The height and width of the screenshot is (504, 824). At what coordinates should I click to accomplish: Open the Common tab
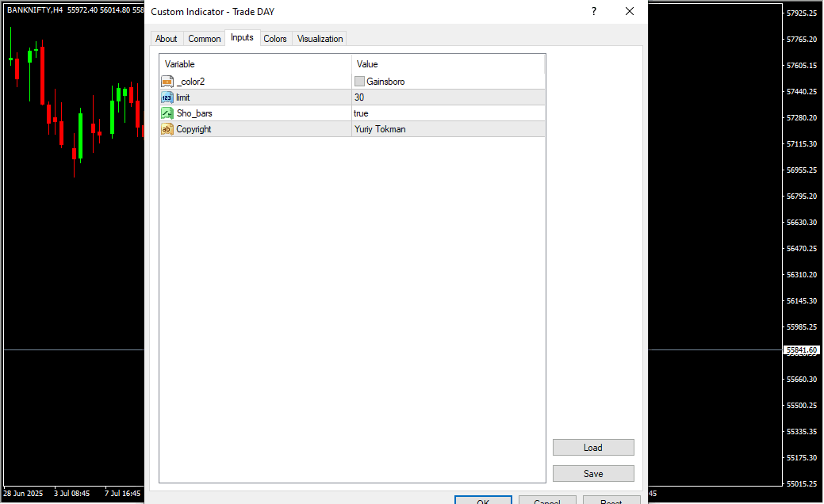pos(205,39)
